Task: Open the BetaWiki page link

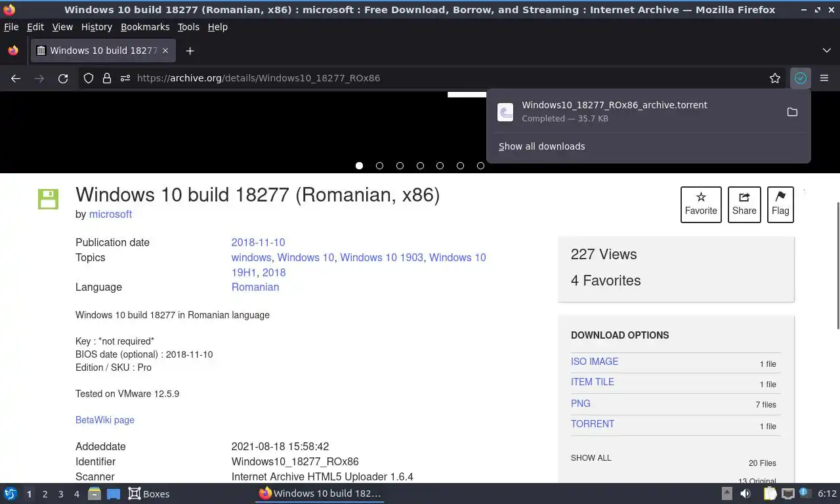Action: (105, 420)
